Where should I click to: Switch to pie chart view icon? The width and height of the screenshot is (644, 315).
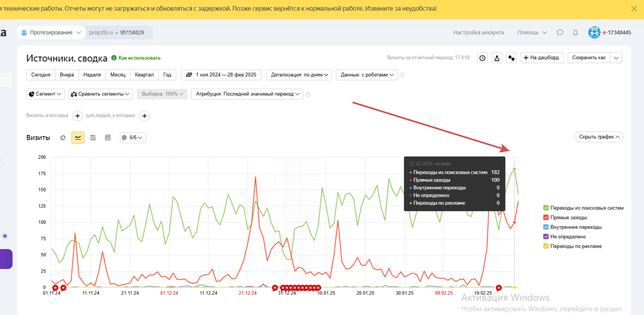[x=63, y=138]
